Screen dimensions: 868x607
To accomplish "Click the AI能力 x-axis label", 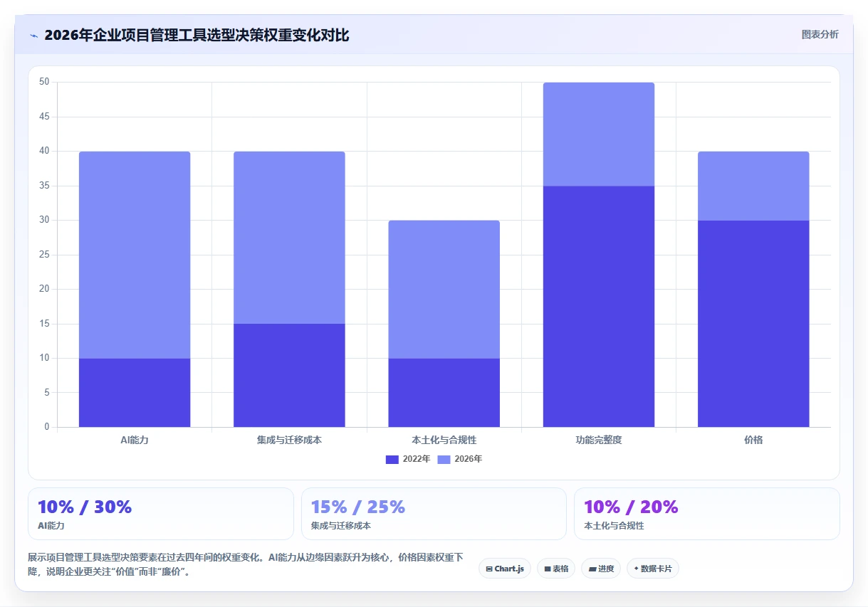I will point(135,440).
